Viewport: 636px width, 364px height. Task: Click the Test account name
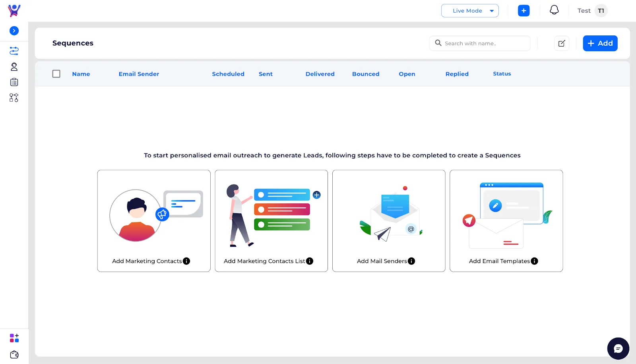point(584,11)
